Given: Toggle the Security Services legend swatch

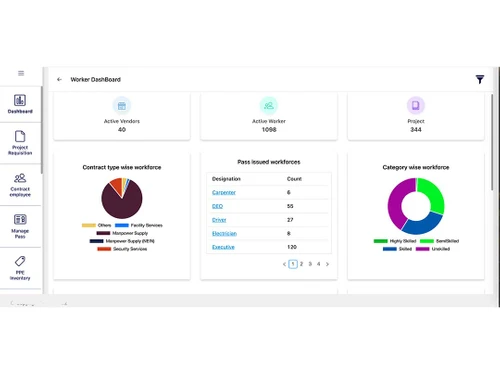Looking at the screenshot, I should pyautogui.click(x=104, y=249).
